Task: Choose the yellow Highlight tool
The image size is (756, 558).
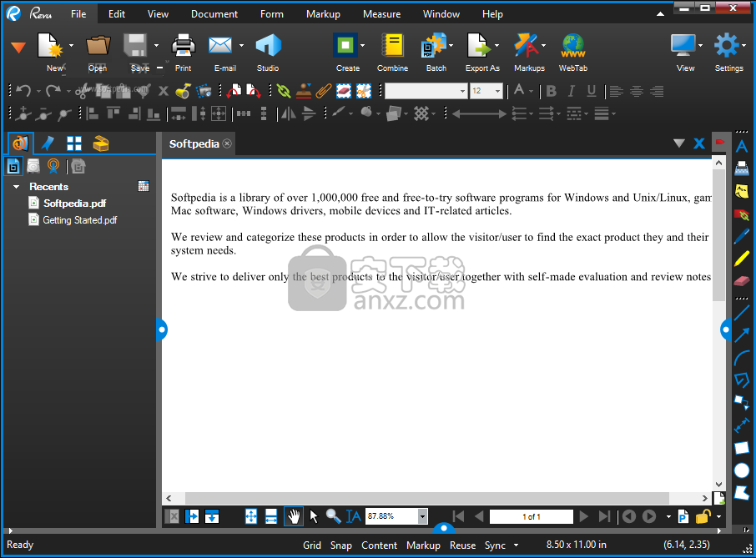Action: (742, 259)
